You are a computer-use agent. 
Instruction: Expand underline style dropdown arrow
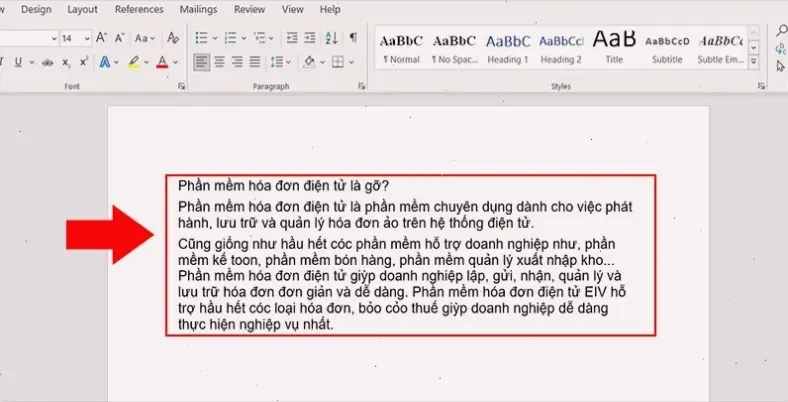coord(32,63)
